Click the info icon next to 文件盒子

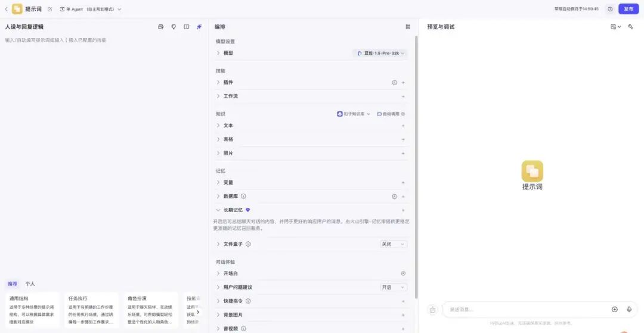(x=248, y=244)
